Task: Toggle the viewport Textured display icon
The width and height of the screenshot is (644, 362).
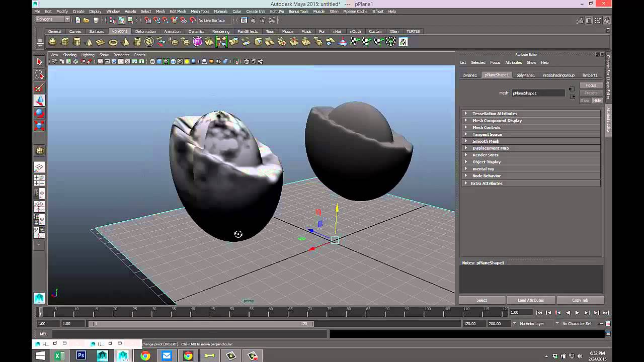Action: 180,62
